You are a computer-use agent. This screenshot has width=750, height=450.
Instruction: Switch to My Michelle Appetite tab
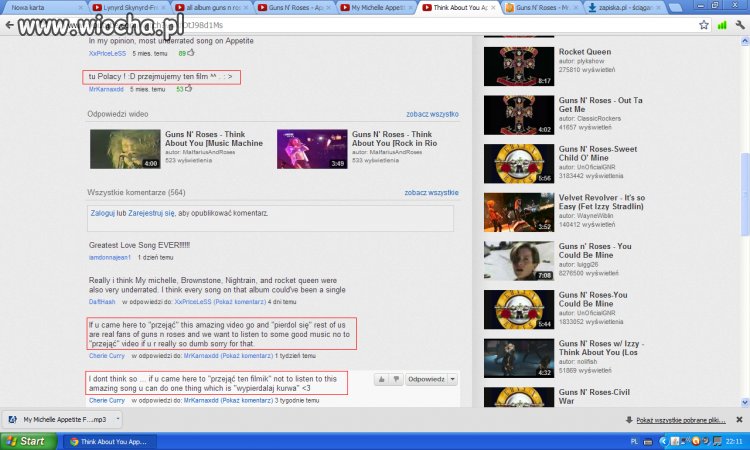(377, 8)
